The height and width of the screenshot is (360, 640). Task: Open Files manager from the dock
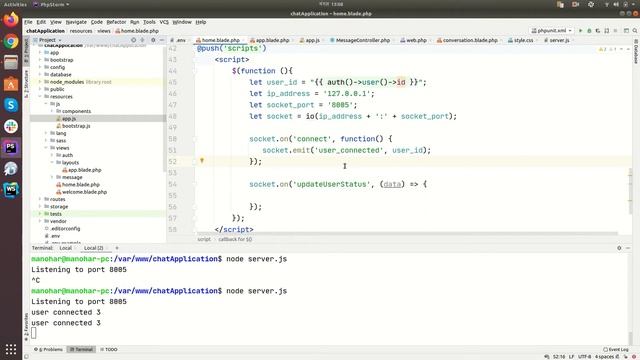pos(11,62)
